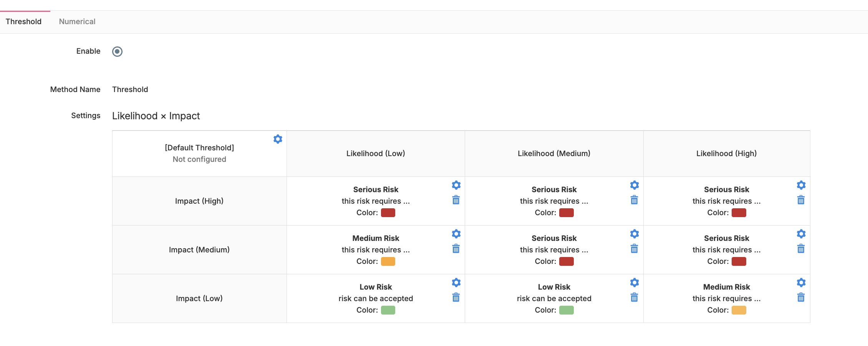The height and width of the screenshot is (346, 868).
Task: Click gear icon for Impact High, Likelihood Low
Action: pyautogui.click(x=456, y=185)
